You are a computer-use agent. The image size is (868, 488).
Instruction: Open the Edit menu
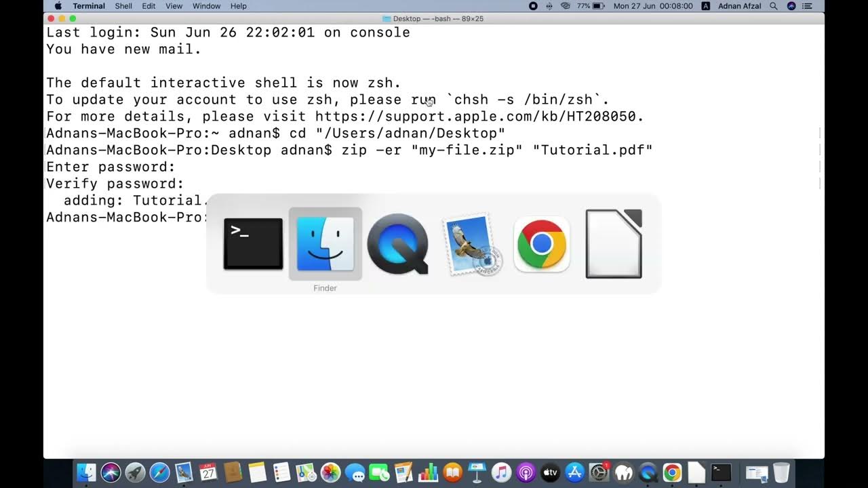[x=149, y=6]
